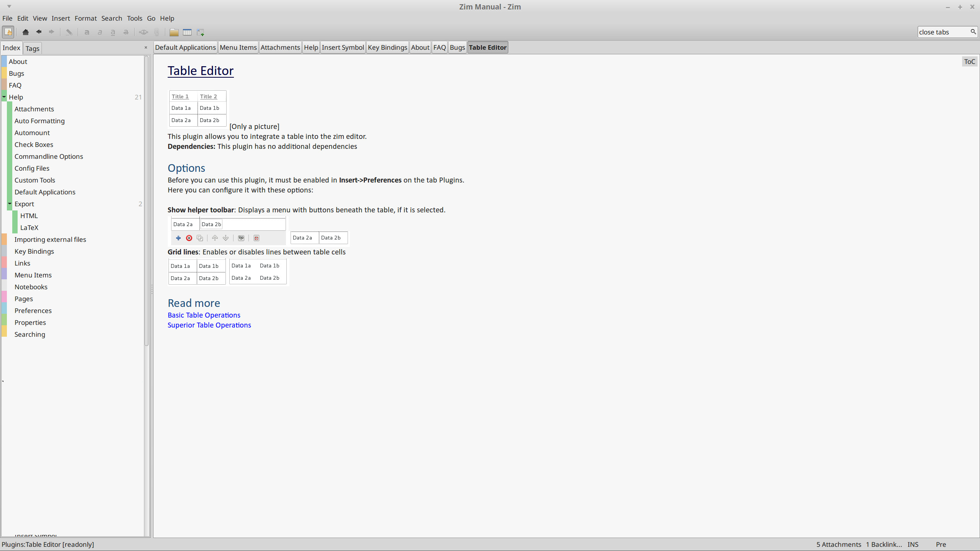This screenshot has height=551, width=980.
Task: Click the calendar icon in the toolbar
Action: coord(187,32)
